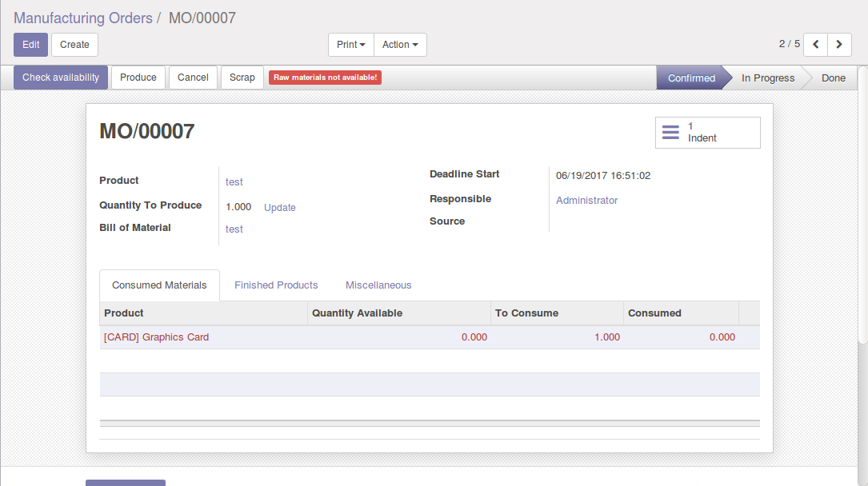Open the Administrator responsible link
Screen dimensions: 868x486
[586, 200]
